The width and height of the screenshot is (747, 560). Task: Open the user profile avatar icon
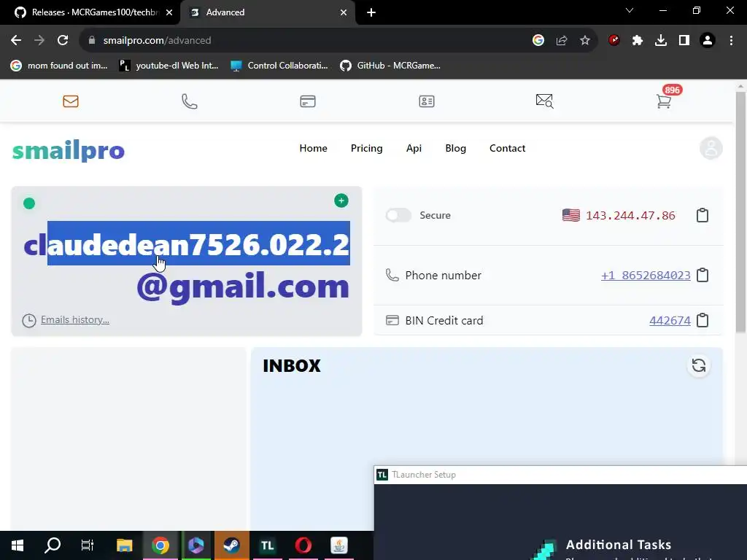[711, 148]
